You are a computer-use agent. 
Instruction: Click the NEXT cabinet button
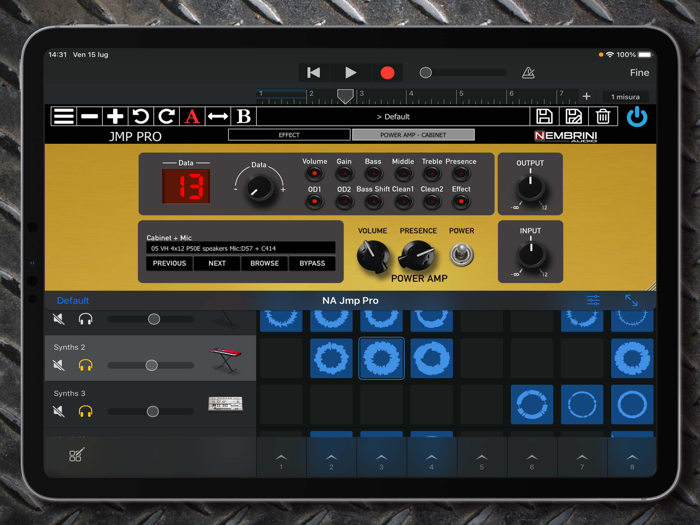point(217,263)
